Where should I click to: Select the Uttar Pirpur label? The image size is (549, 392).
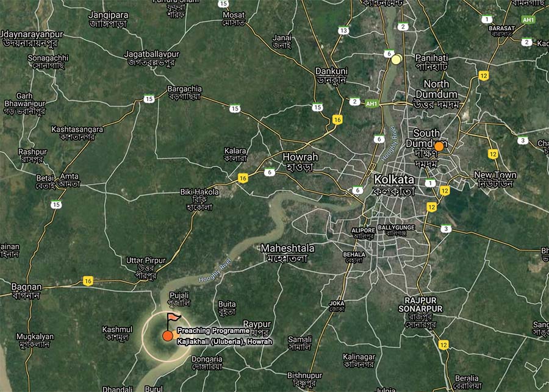146,268
